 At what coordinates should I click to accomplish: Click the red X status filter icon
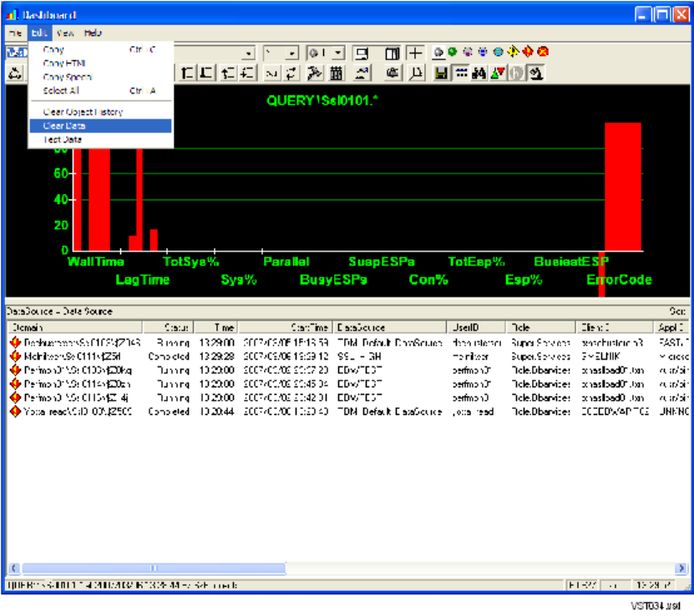pos(544,53)
